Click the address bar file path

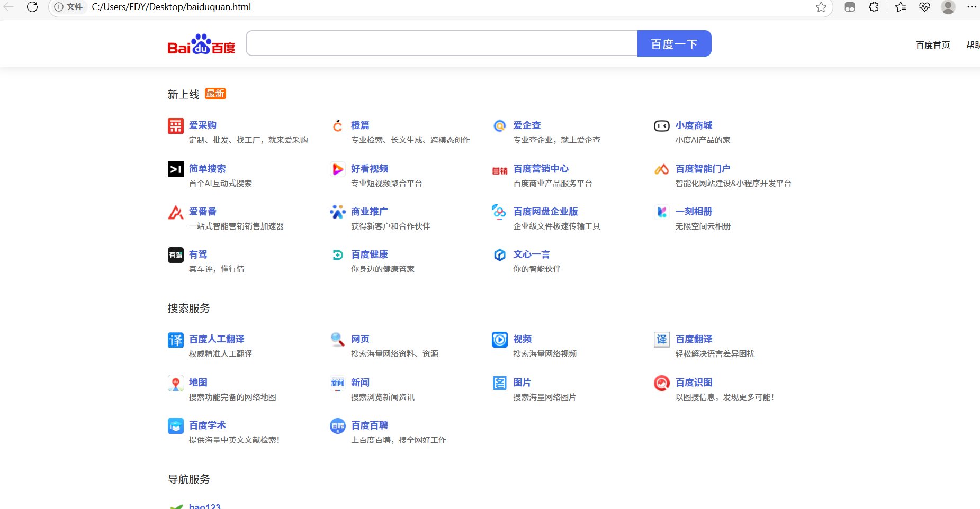[x=171, y=7]
